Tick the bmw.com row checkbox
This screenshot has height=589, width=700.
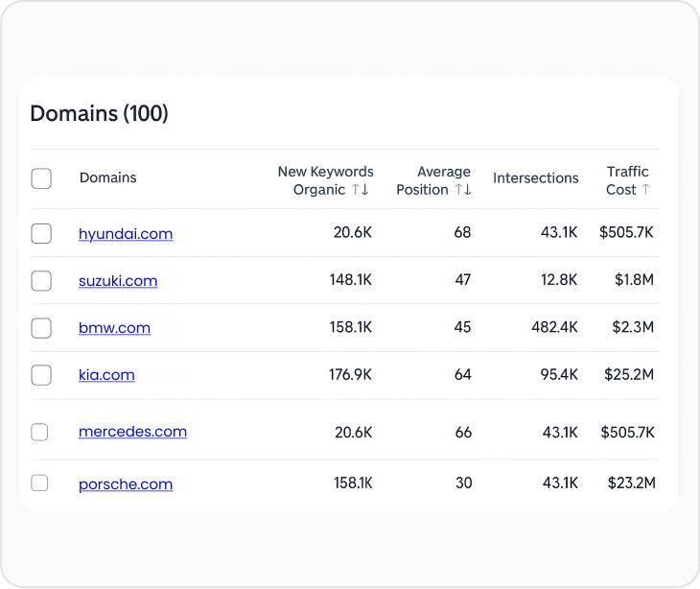click(x=41, y=328)
